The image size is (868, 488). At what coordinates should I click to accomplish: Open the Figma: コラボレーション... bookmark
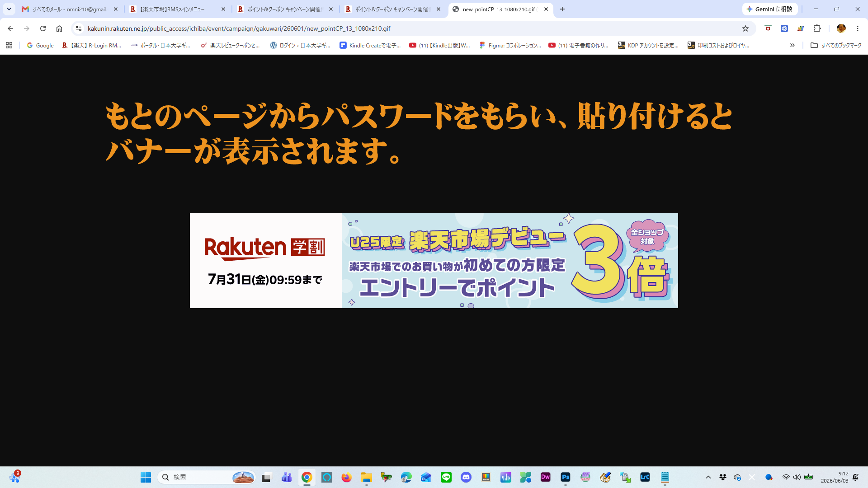(x=510, y=45)
